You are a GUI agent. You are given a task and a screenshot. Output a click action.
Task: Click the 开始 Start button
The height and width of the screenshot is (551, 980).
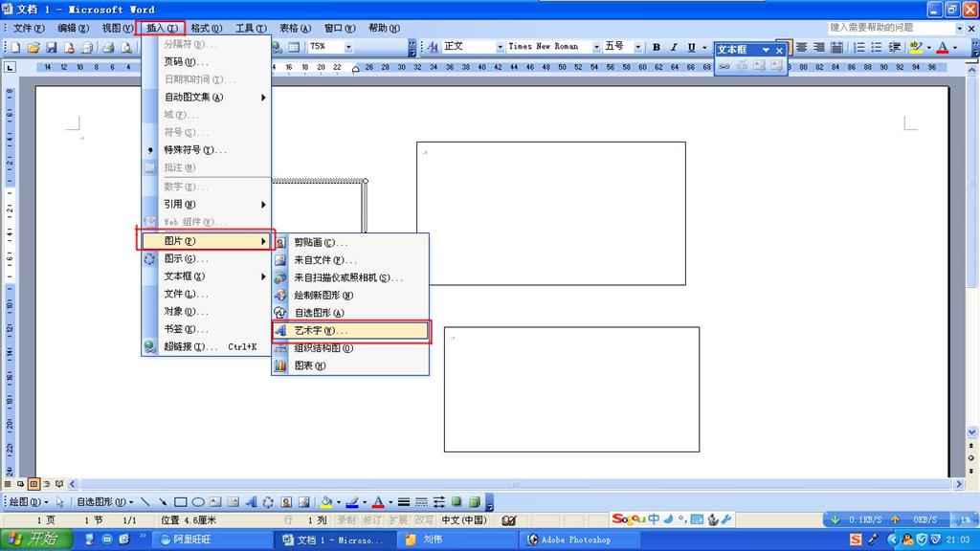click(x=35, y=540)
